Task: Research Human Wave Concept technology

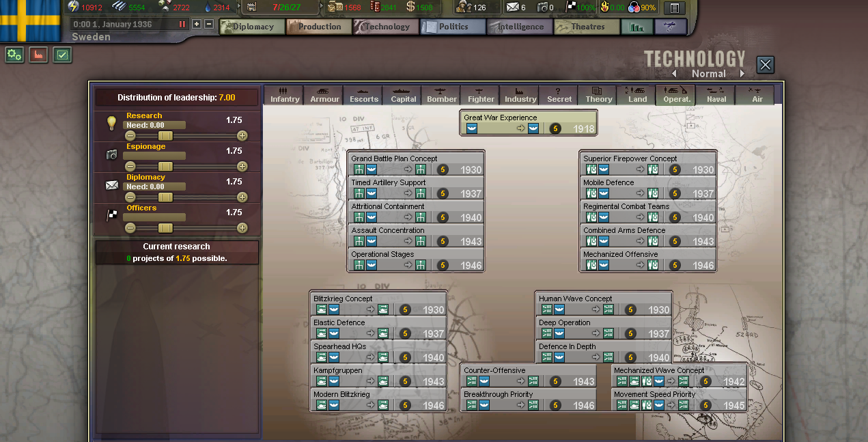Action: [x=604, y=304]
